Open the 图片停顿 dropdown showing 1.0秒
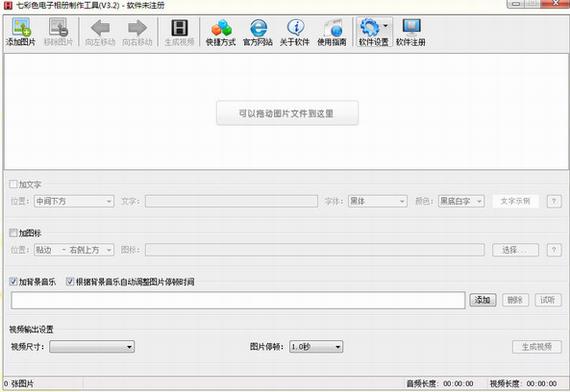 [316, 347]
